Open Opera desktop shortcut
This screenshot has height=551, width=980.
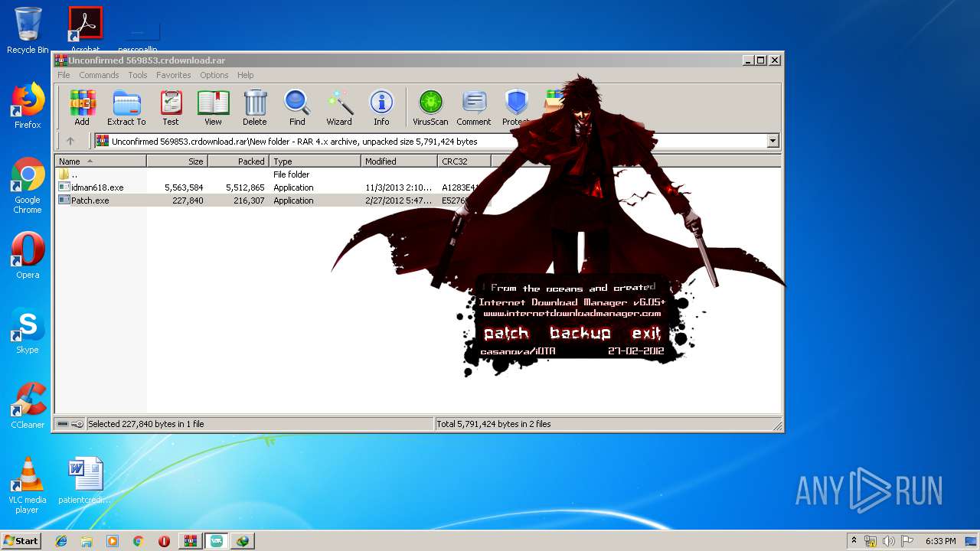point(28,256)
